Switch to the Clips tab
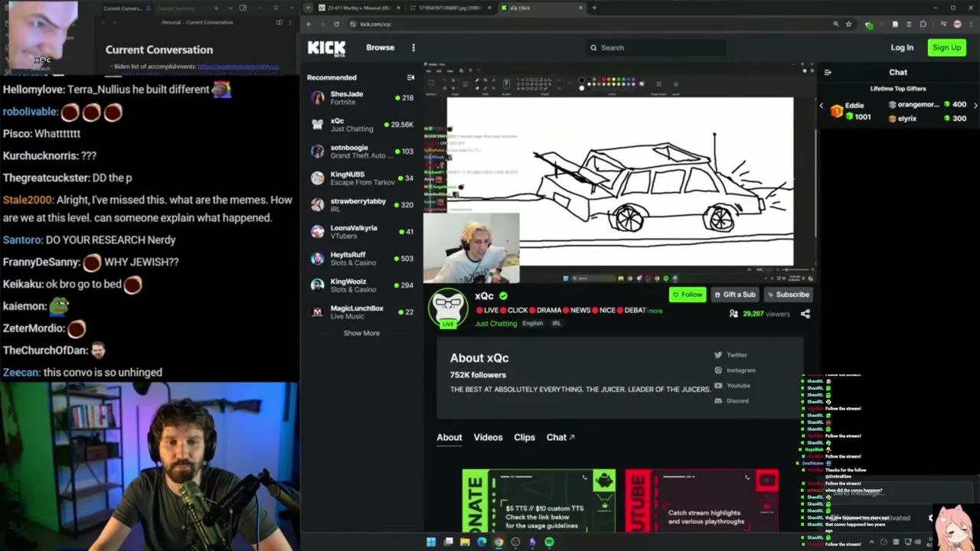Image resolution: width=980 pixels, height=551 pixels. click(x=524, y=438)
